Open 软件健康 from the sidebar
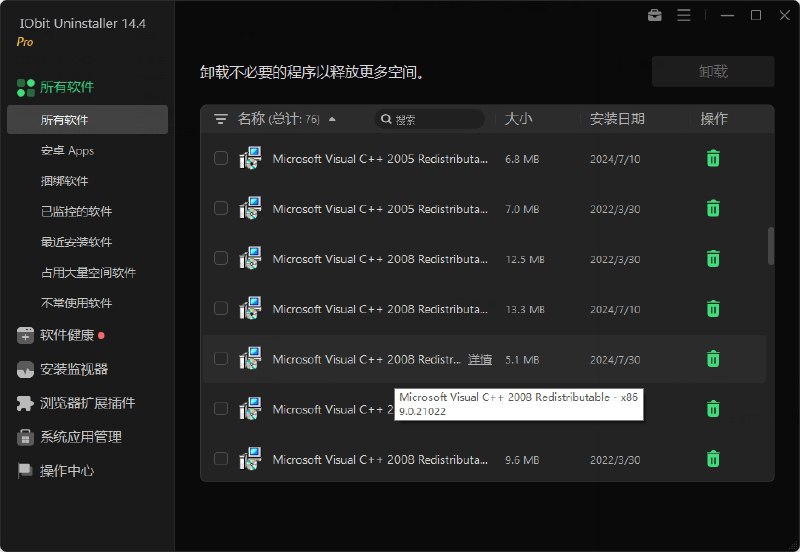800x552 pixels. tap(66, 335)
